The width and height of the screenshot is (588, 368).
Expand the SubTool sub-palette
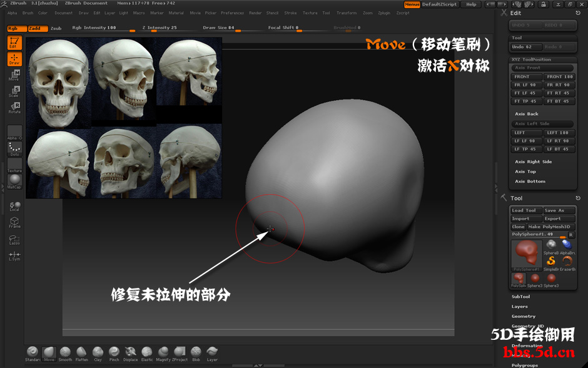pyautogui.click(x=521, y=297)
